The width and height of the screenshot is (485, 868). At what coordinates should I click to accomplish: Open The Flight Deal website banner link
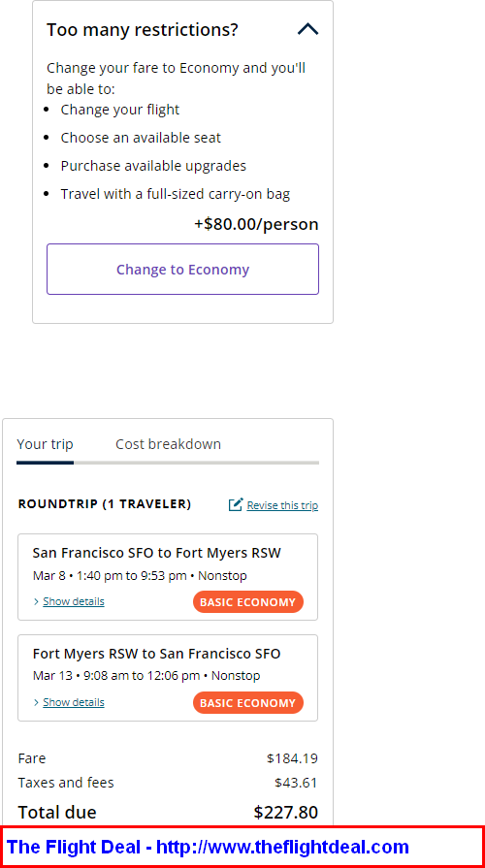click(x=209, y=847)
